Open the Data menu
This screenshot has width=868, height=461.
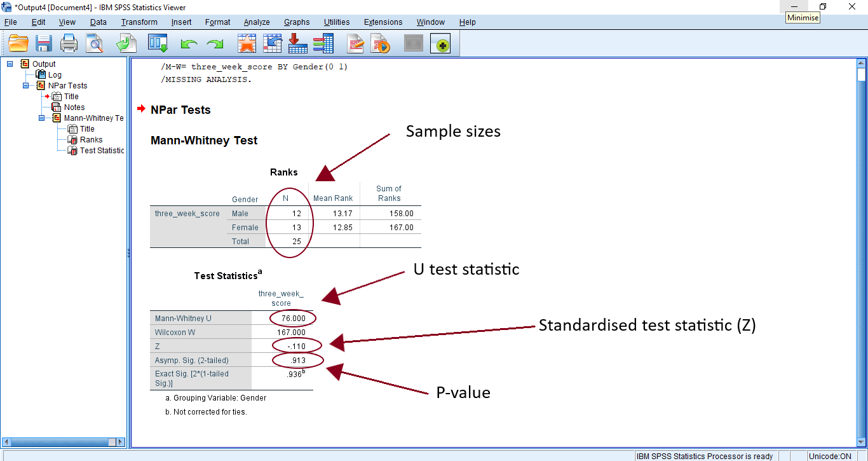click(98, 22)
